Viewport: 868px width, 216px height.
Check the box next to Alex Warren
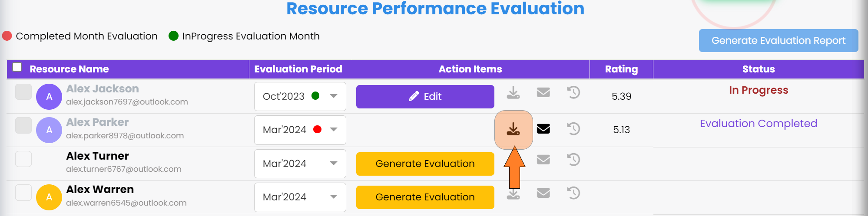click(23, 193)
